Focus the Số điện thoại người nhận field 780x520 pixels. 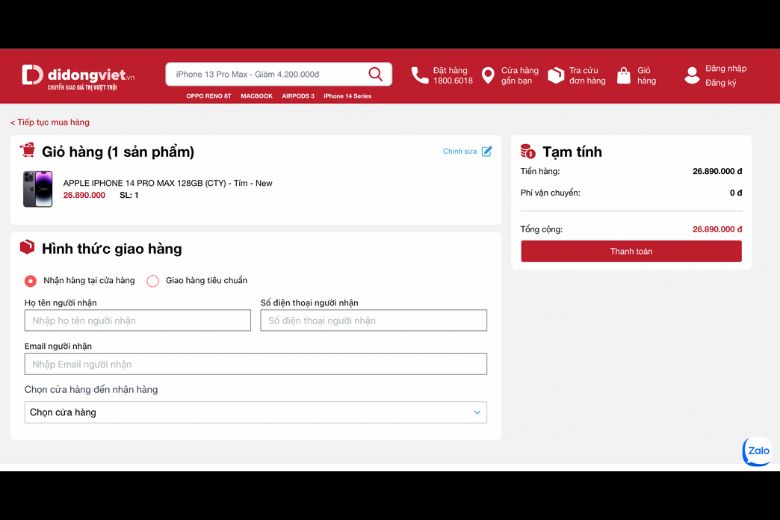coord(374,320)
